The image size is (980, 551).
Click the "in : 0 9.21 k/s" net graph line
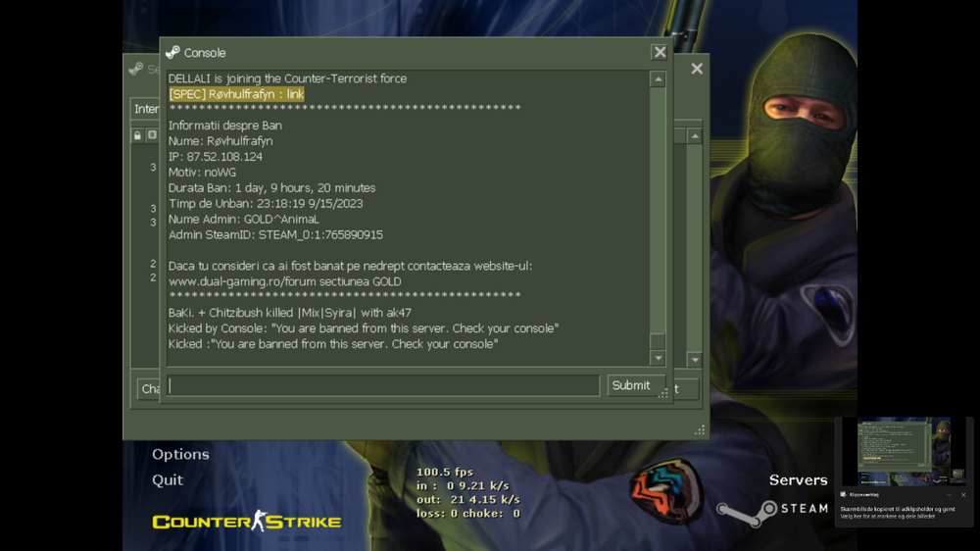[x=464, y=486]
